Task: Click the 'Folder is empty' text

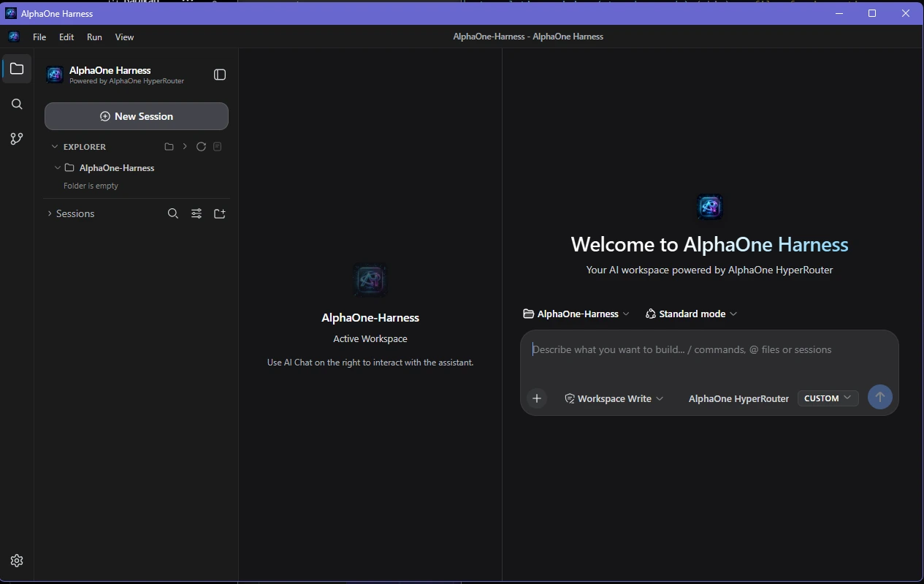Action: point(91,186)
